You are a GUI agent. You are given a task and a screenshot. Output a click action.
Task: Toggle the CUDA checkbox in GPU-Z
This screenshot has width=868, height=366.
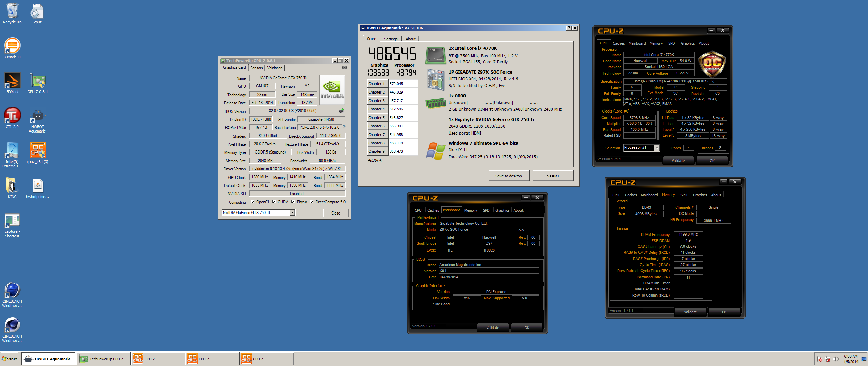(274, 202)
